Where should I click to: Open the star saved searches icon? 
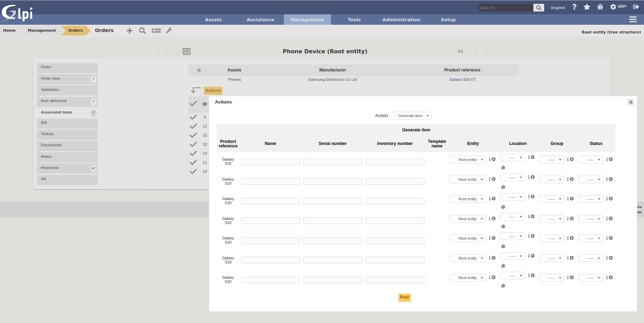point(587,7)
